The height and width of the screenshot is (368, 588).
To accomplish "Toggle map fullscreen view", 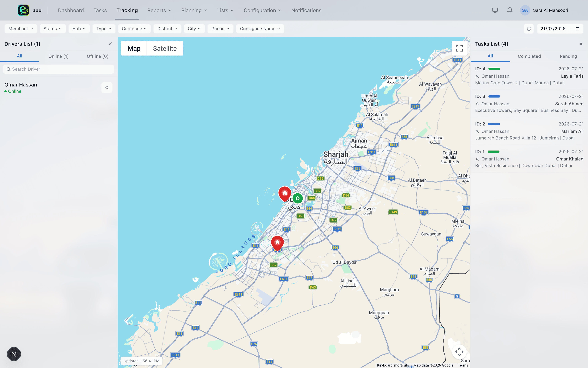I will coord(459,48).
